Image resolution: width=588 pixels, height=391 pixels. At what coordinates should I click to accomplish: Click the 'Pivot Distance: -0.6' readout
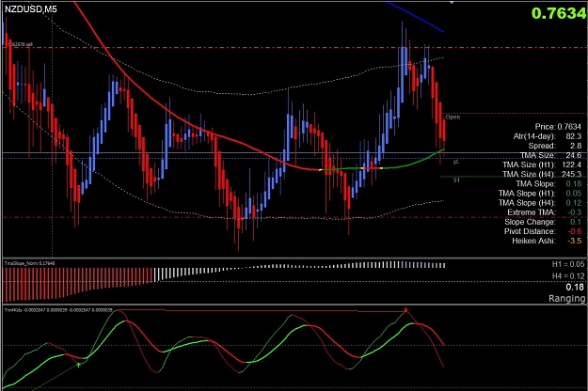coord(543,231)
